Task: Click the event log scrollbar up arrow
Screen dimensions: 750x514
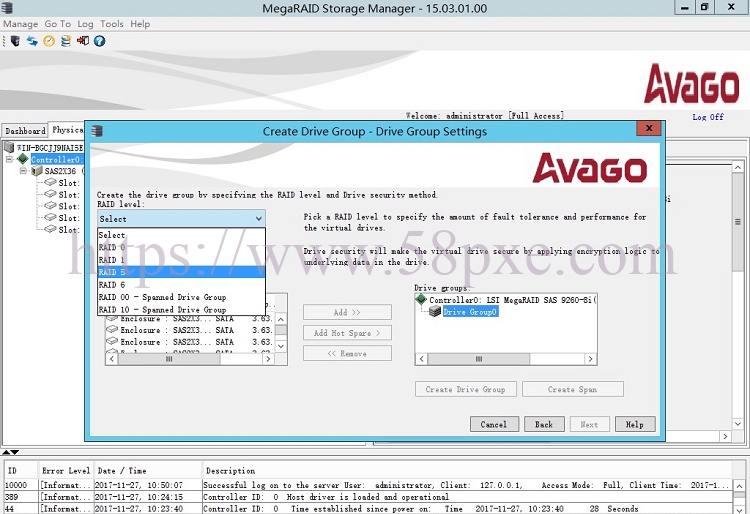Action: coord(739,486)
